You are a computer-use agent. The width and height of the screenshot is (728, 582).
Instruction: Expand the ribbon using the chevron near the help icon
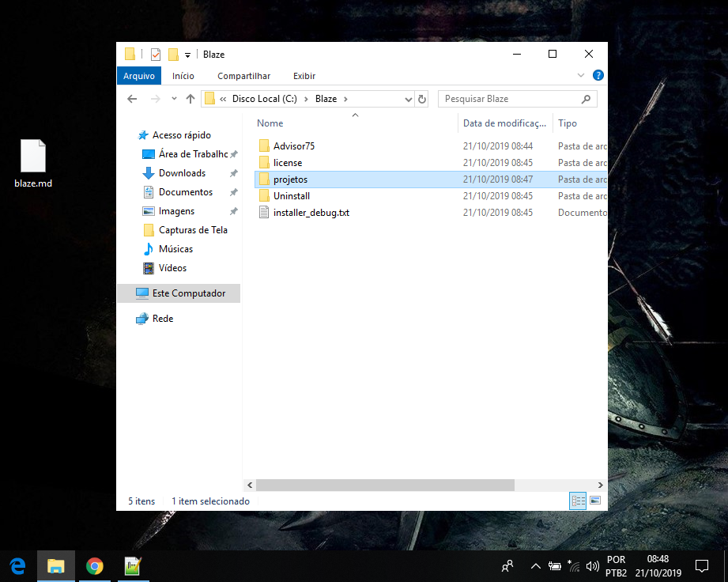coord(581,75)
